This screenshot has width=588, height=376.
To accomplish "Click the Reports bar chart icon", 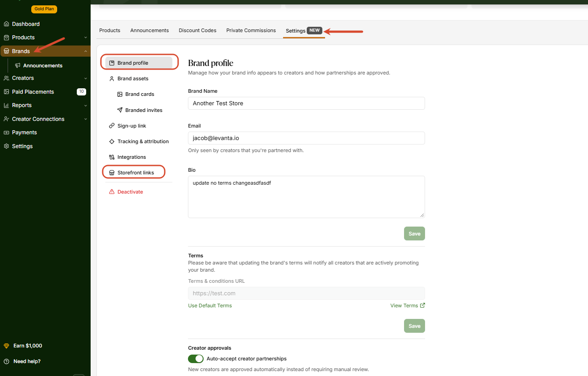I will [6, 105].
